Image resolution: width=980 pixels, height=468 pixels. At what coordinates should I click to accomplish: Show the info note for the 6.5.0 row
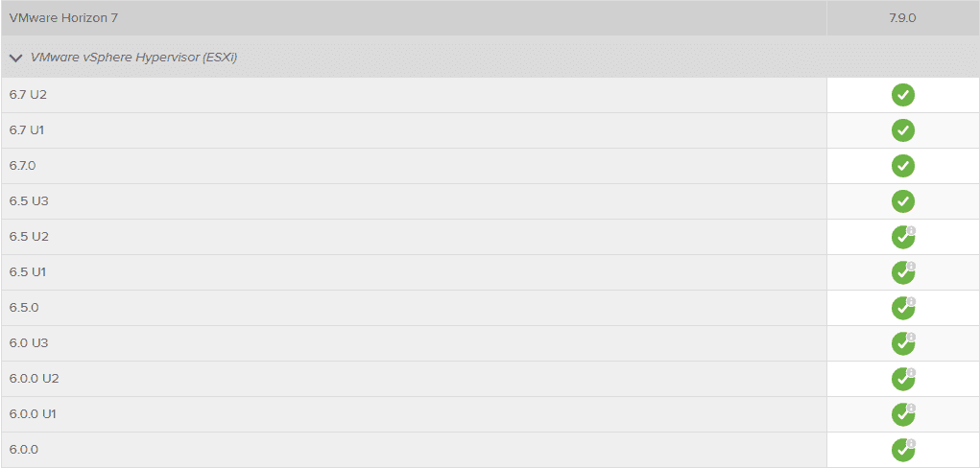911,301
